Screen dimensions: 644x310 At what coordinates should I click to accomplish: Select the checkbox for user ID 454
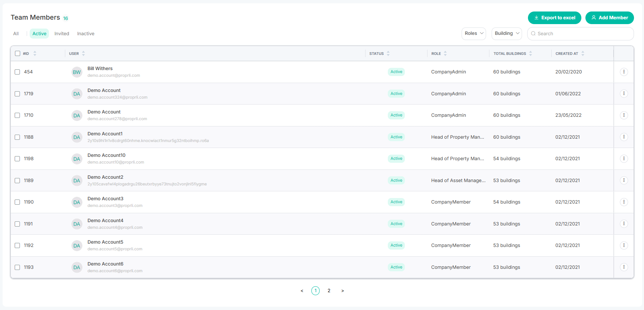point(17,72)
